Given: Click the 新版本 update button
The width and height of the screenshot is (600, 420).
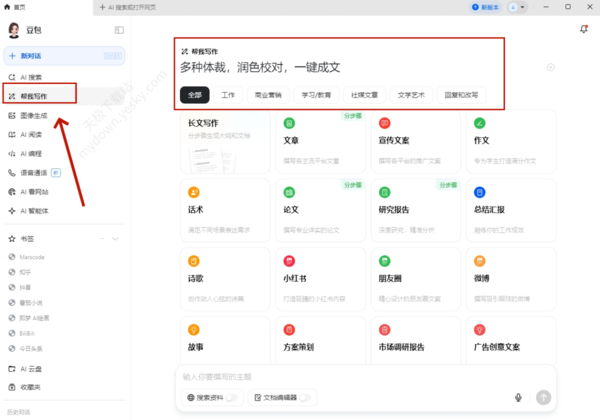Looking at the screenshot, I should (486, 7).
